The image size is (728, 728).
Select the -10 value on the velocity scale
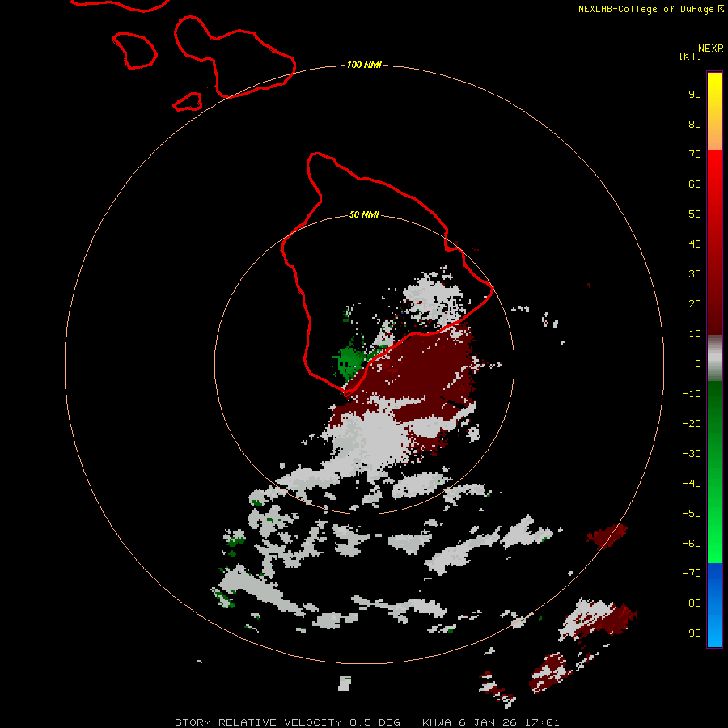tap(692, 394)
